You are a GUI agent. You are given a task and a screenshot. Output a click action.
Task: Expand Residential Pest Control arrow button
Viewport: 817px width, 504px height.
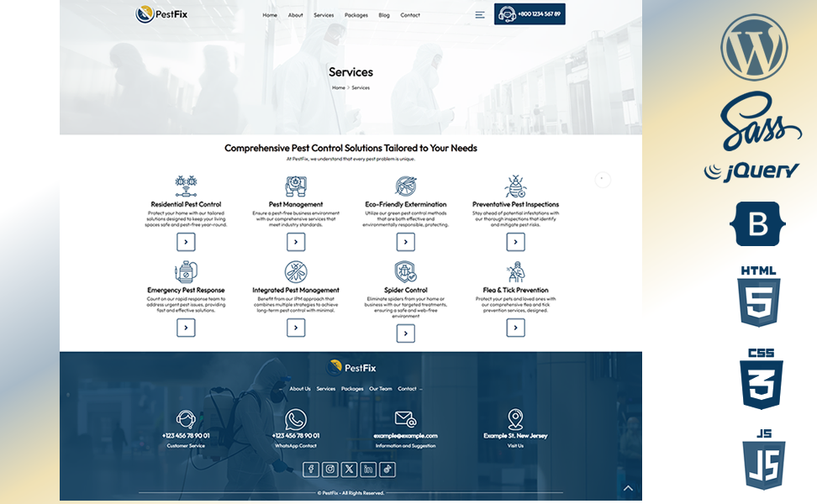pyautogui.click(x=186, y=242)
